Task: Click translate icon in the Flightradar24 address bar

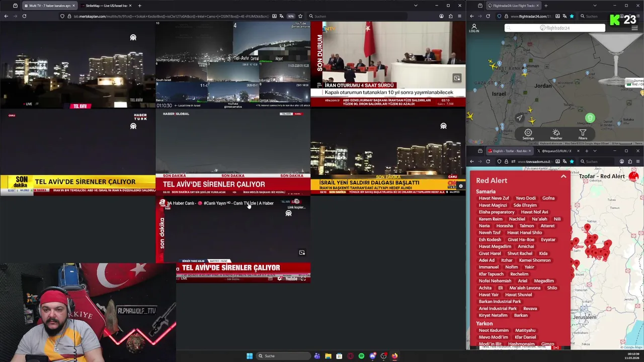Action: [565, 16]
